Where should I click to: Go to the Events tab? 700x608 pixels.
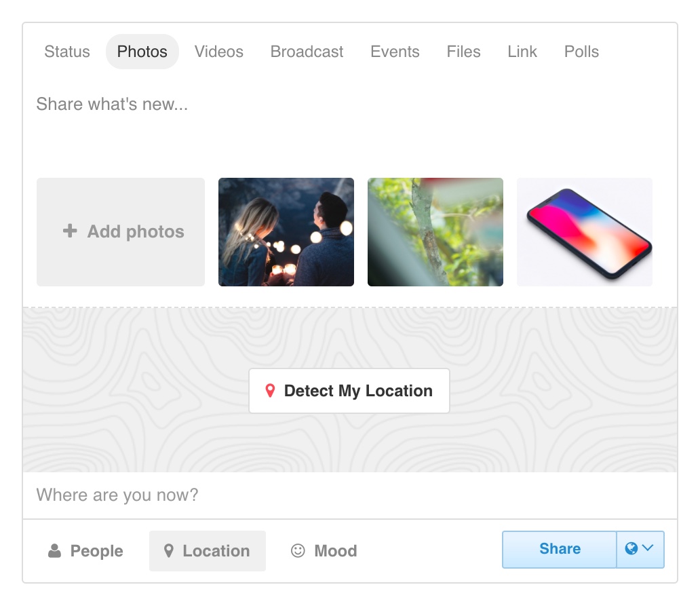395,52
